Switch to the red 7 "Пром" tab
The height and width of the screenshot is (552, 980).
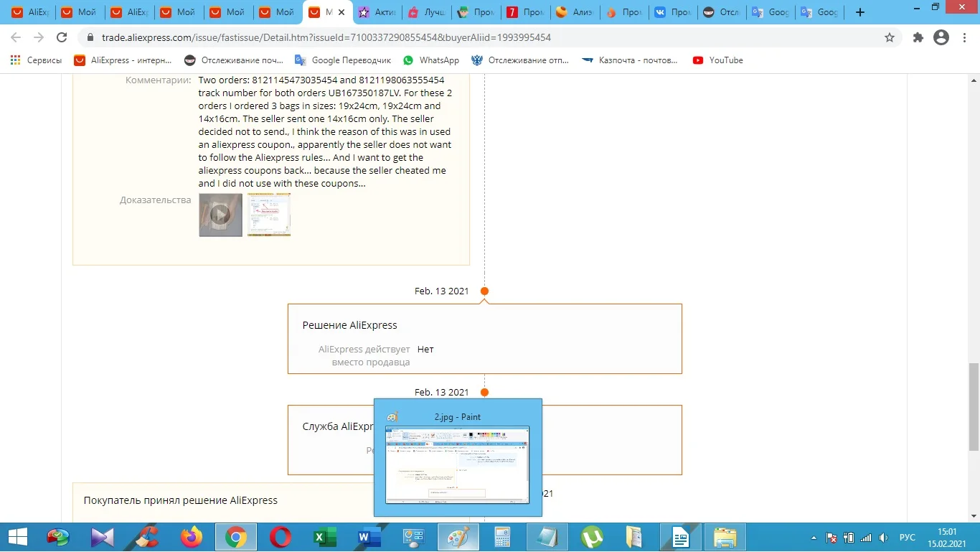[x=526, y=12]
